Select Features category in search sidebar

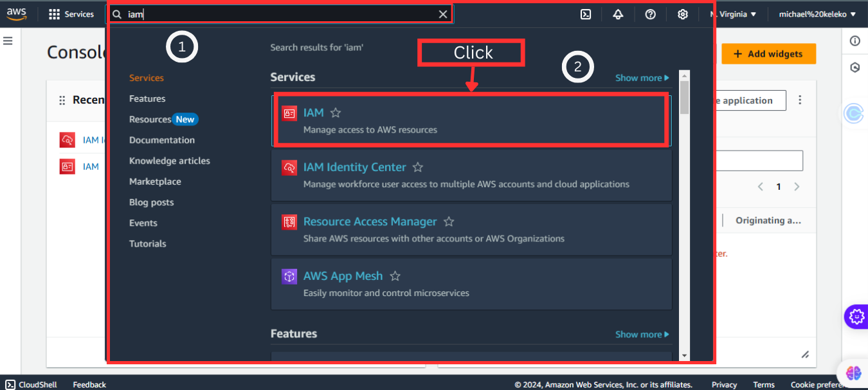pos(147,98)
